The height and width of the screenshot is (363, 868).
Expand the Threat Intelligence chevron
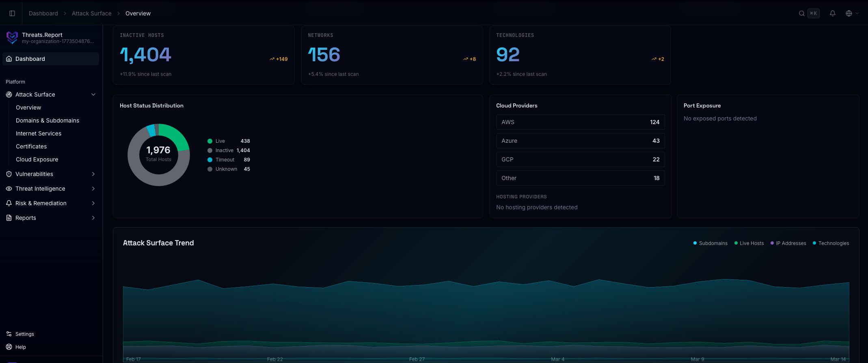click(x=93, y=189)
